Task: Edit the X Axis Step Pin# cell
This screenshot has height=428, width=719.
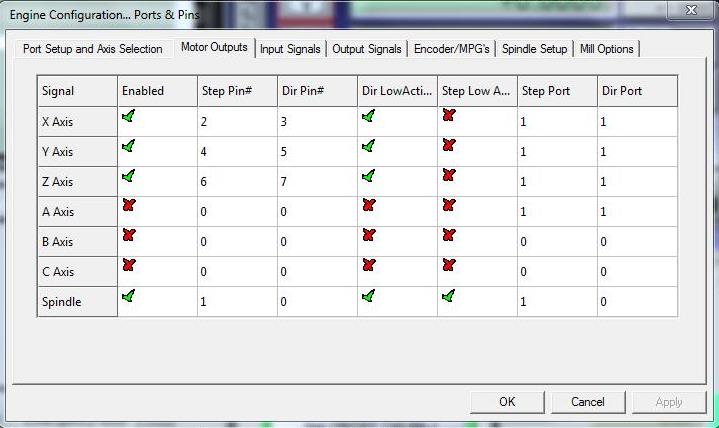Action: coord(237,121)
